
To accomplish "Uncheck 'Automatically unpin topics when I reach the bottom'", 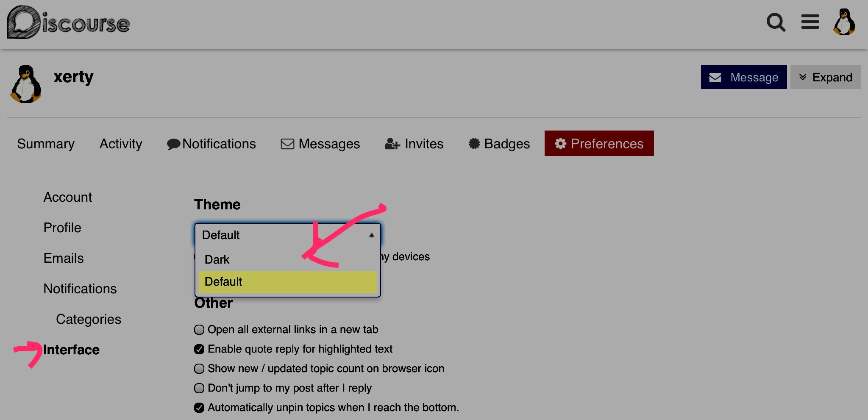I will [199, 408].
